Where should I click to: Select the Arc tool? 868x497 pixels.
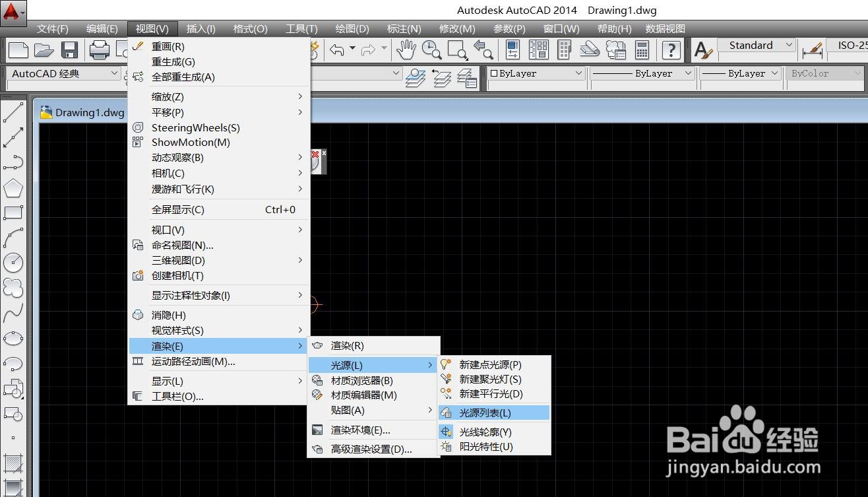pos(13,238)
